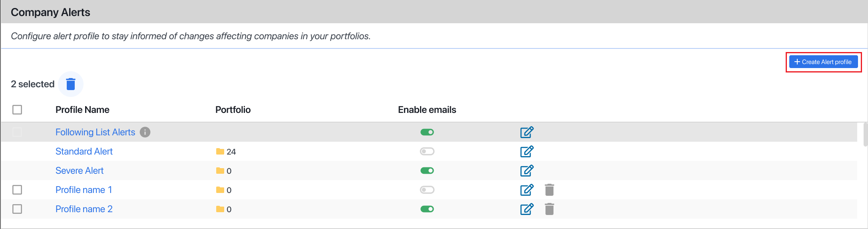Enable emails for Profile name 1
Screen dimensions: 868x229
coord(427,190)
